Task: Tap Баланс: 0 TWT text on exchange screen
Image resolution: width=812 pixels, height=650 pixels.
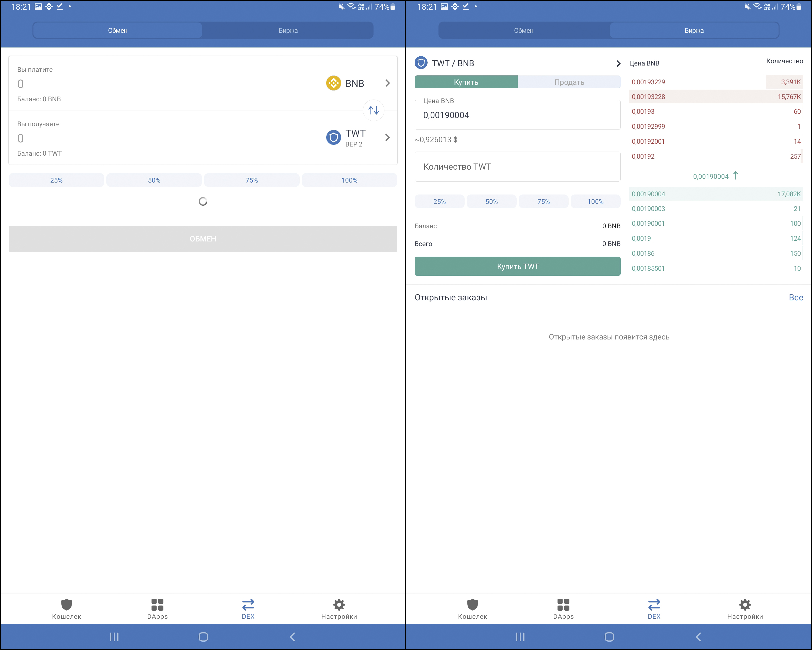Action: click(40, 153)
